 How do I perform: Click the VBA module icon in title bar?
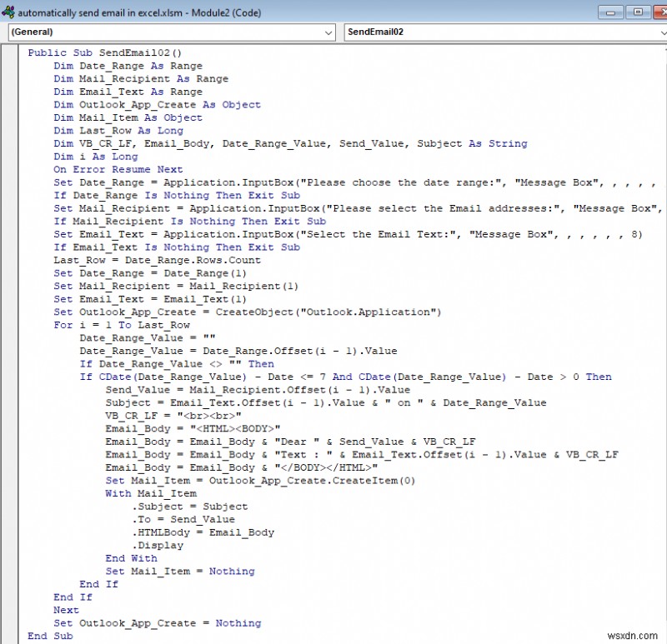[8, 12]
